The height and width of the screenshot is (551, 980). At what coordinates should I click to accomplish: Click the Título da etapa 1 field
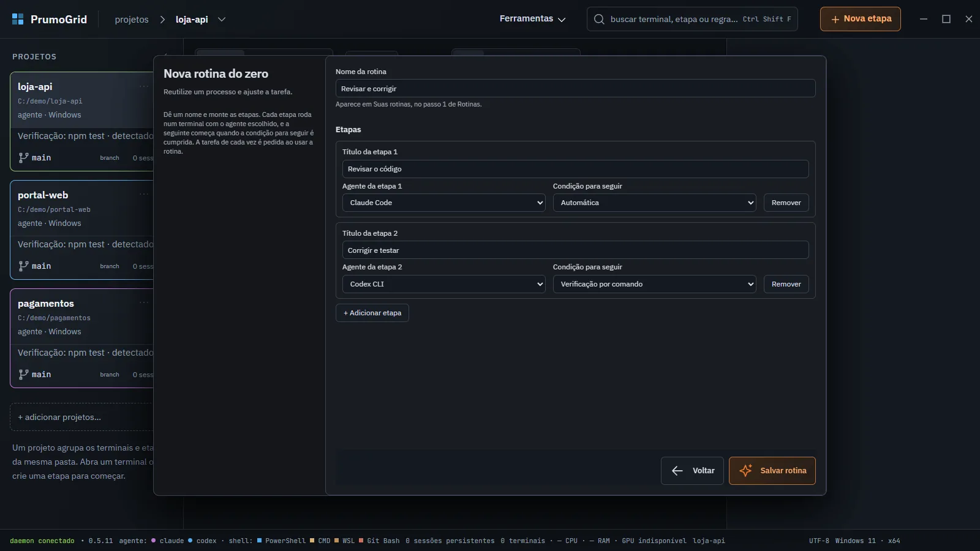[576, 169]
